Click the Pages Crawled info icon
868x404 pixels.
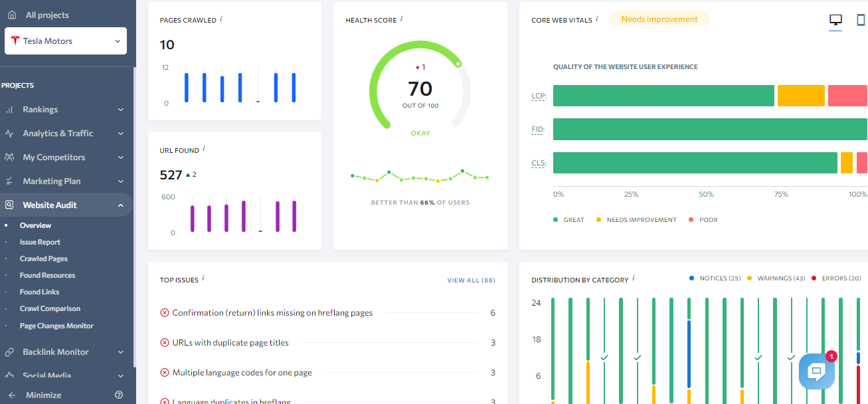(221, 19)
